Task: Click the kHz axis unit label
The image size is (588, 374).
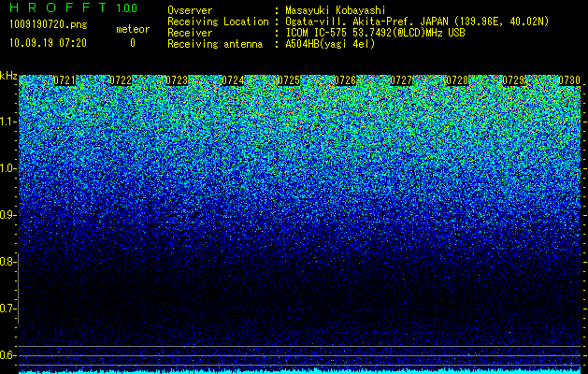Action: coord(8,76)
